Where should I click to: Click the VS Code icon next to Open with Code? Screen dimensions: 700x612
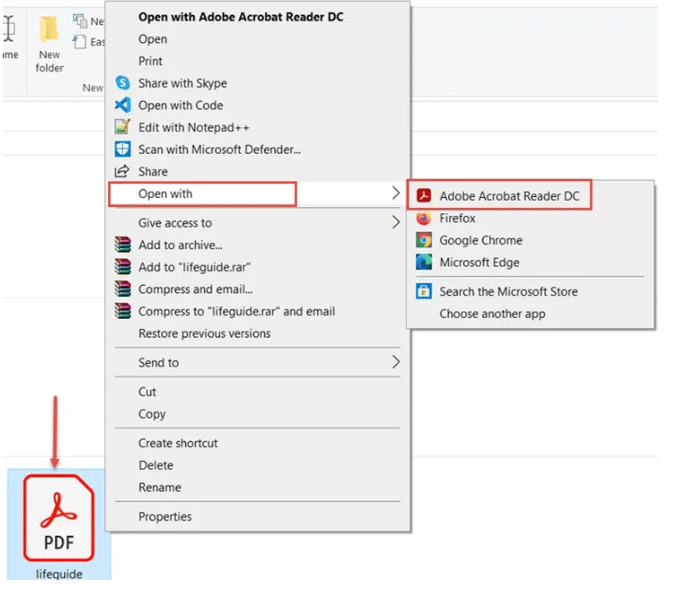(x=123, y=105)
